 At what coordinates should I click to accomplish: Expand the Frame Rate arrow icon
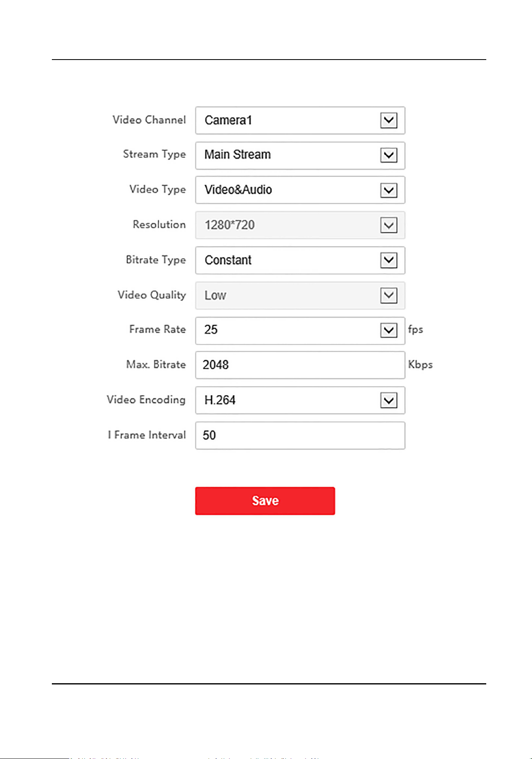pyautogui.click(x=389, y=330)
